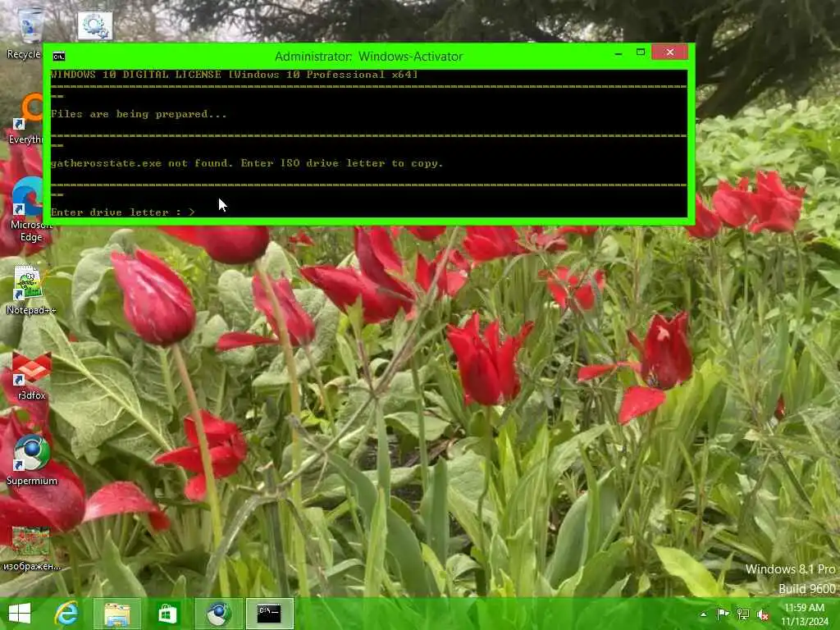Open the gear settings file icon on desktop
Screen dimensions: 840x630
pyautogui.click(x=95, y=25)
